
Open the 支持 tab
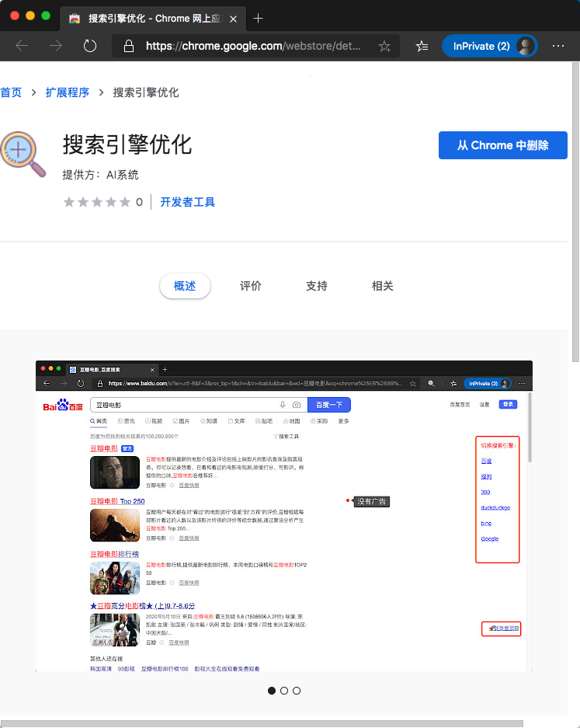coord(317,286)
